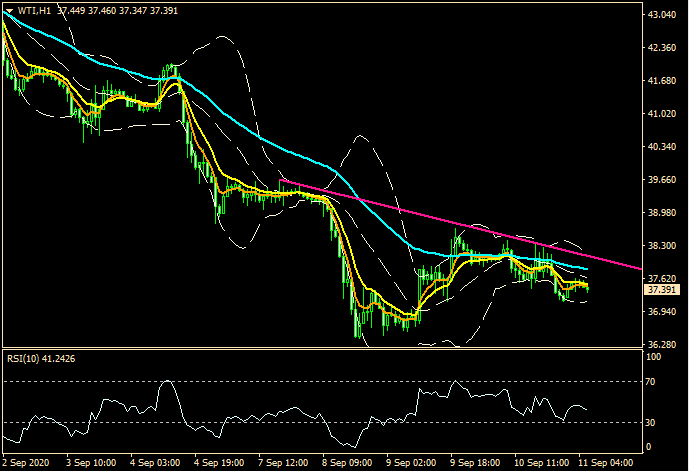Click the 2 Sep 2020 date label
The width and height of the screenshot is (690, 471).
click(26, 464)
